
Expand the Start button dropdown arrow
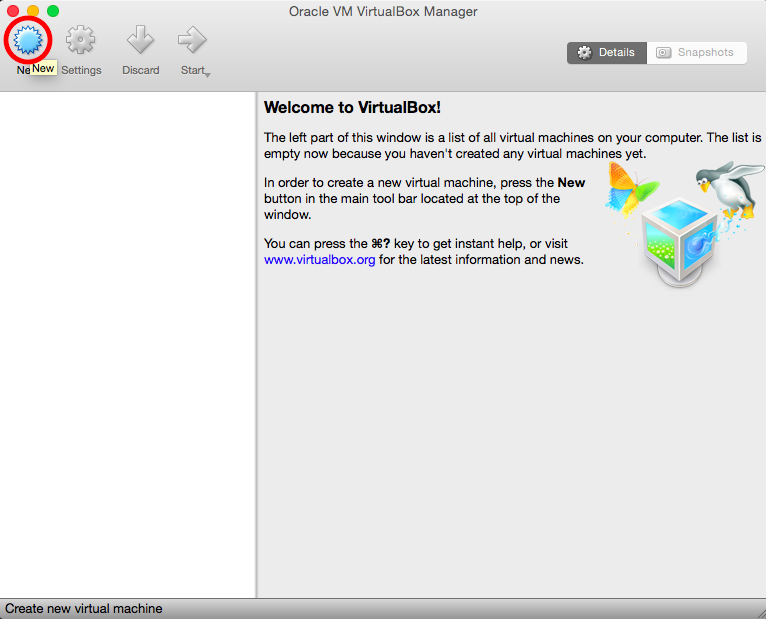click(x=208, y=75)
